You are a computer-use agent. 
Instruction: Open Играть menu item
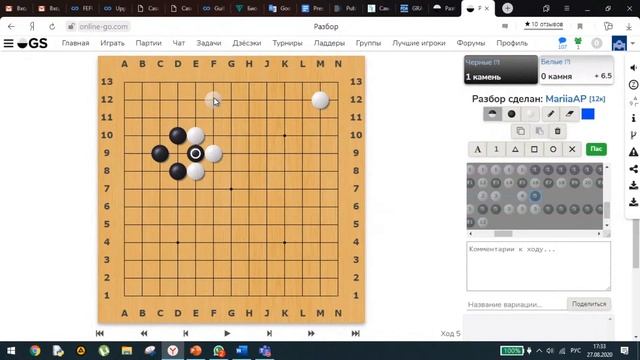click(x=112, y=43)
